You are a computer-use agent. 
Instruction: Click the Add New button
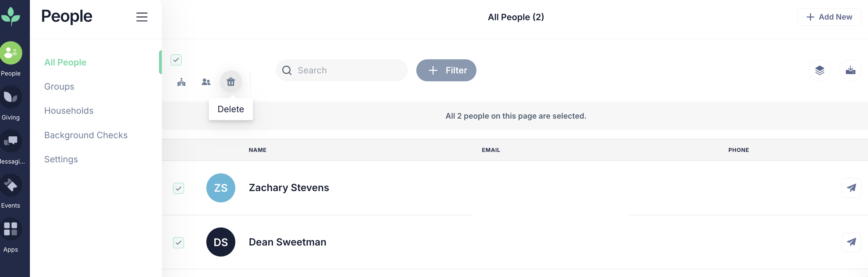click(829, 17)
